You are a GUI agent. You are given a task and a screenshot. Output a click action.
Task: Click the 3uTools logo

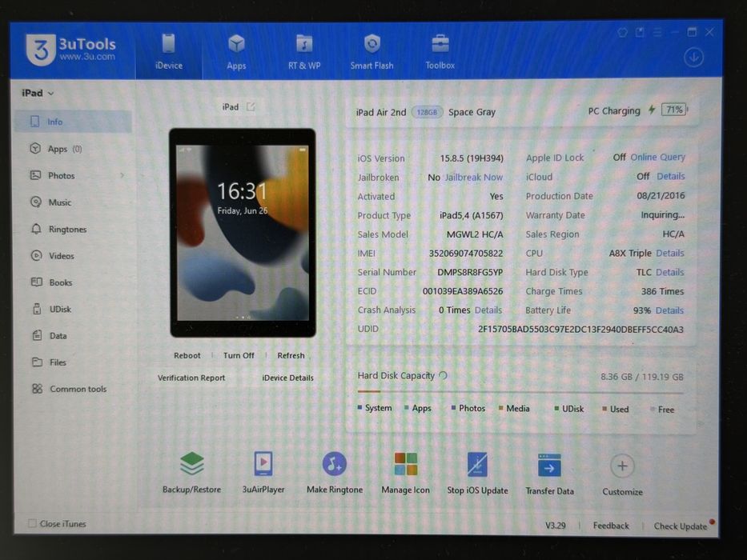70,50
